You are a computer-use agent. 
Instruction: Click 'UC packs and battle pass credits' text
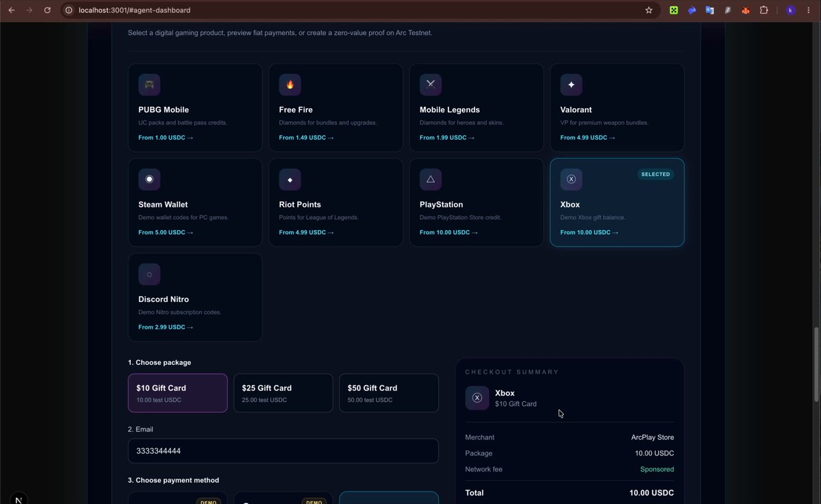[x=183, y=123]
